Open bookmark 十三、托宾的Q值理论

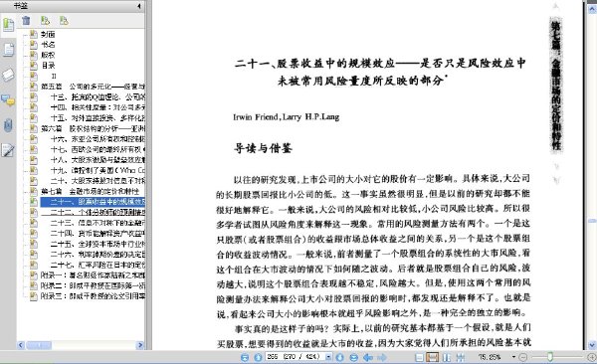coord(98,97)
